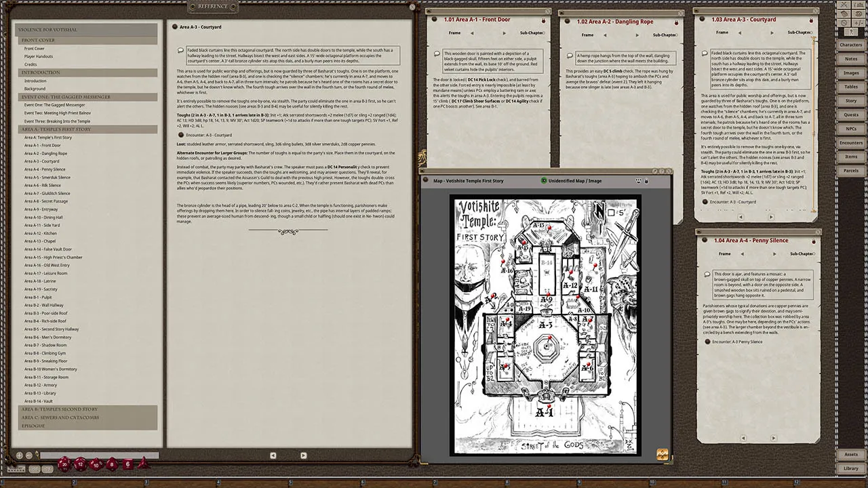Click the figure icon below the +/- button
868x488 pixels.
tap(851, 32)
